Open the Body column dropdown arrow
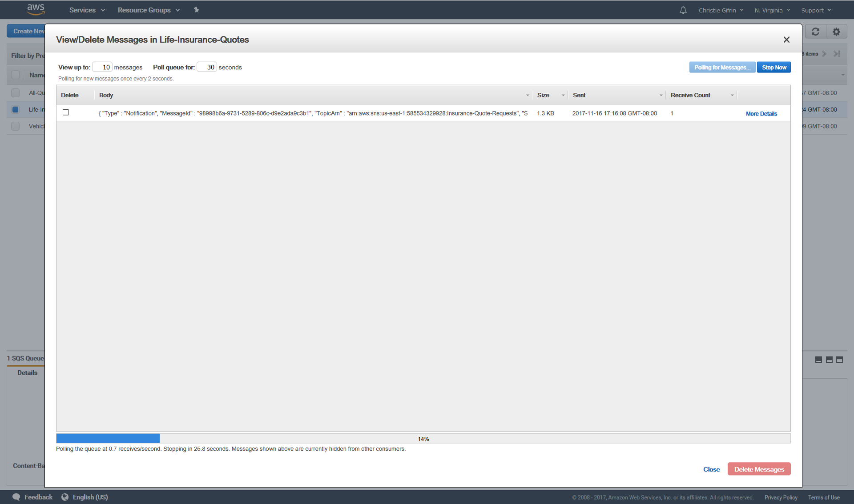Screen dimensions: 854x504 pos(528,96)
